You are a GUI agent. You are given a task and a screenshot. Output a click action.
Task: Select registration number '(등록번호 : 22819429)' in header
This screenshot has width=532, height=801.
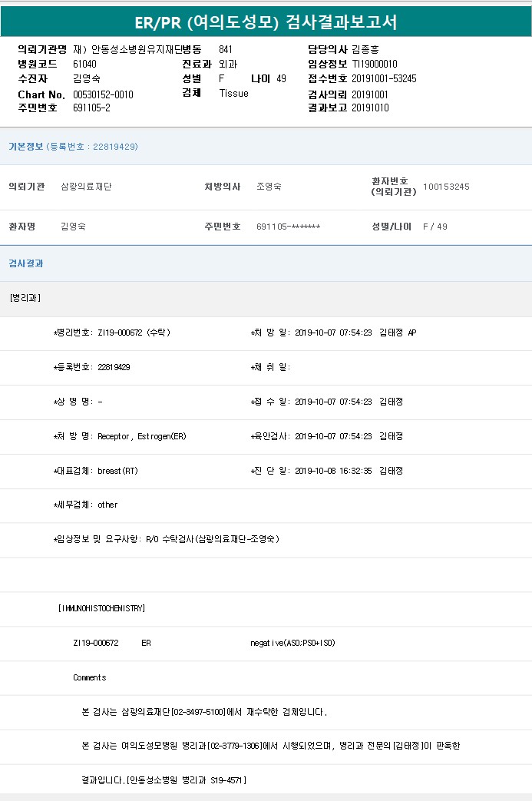point(92,147)
